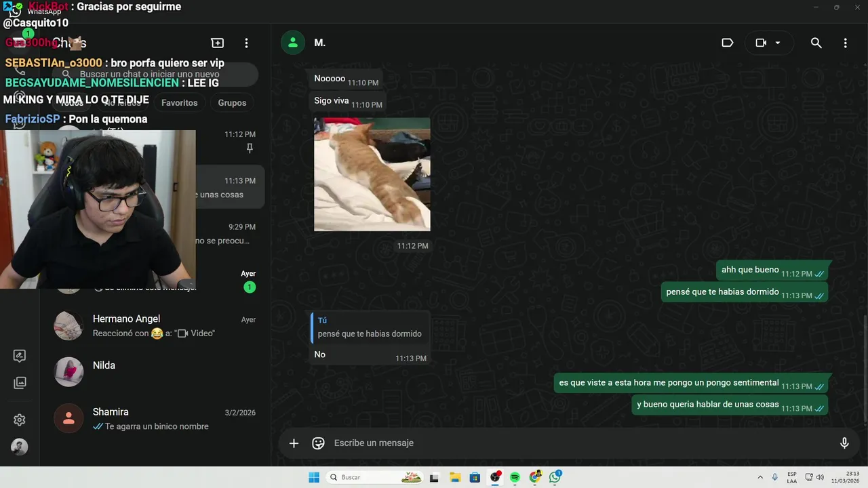
Task: Select the 'Nooooo' message bubble
Action: coord(346,79)
